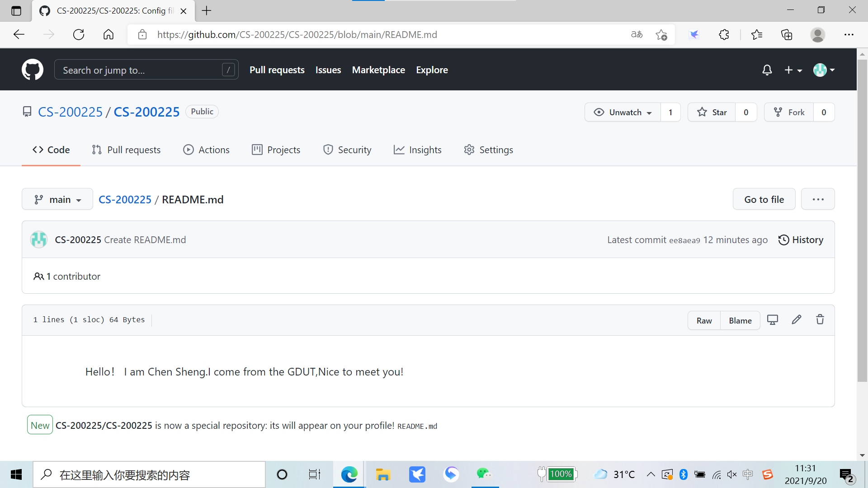Click the GitHub Octocat logo

pos(33,70)
